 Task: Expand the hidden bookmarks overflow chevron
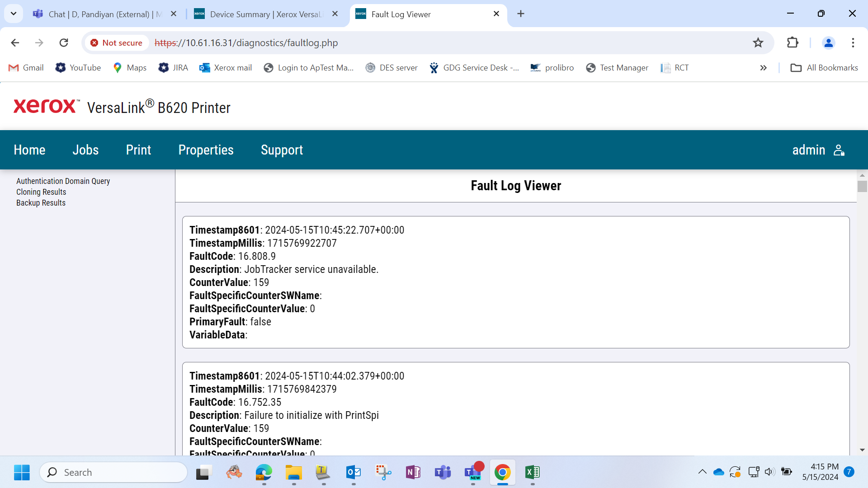point(763,68)
